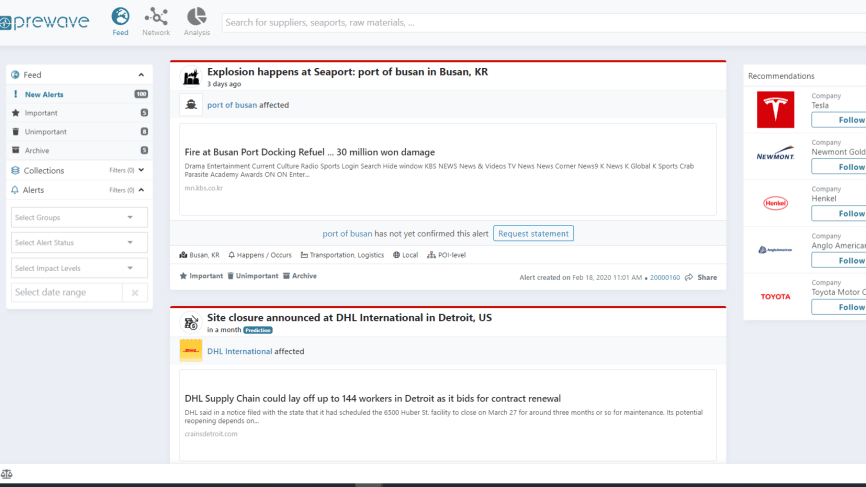866x487 pixels.
Task: Collapse the Alerts section chevron
Action: click(141, 190)
